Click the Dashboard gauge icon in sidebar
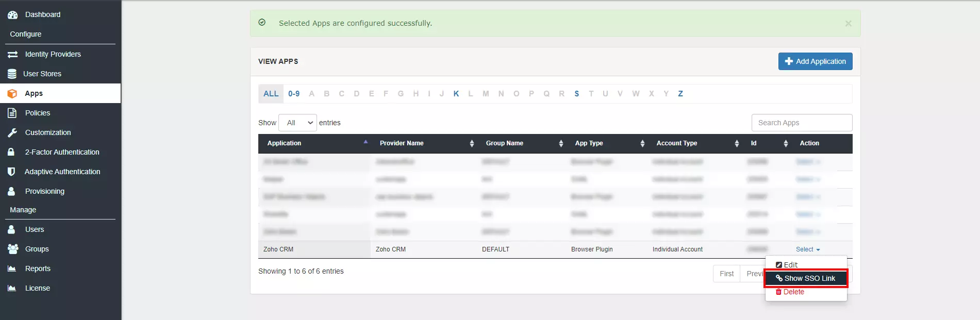 click(x=12, y=15)
